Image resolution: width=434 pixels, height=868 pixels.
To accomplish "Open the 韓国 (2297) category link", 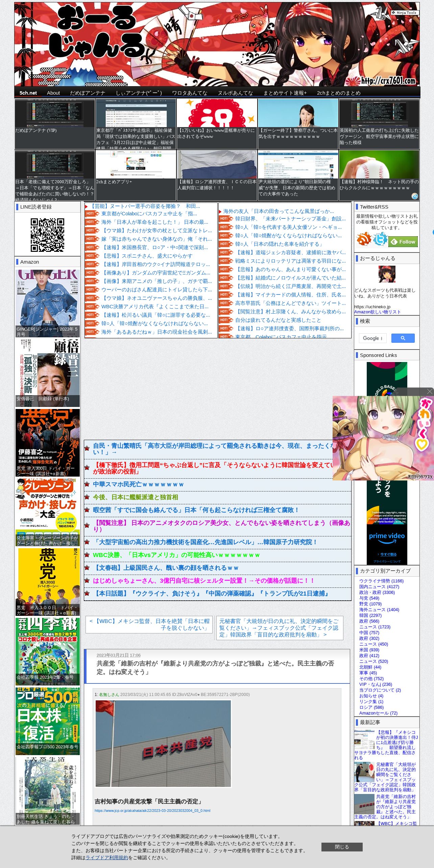I will (370, 615).
